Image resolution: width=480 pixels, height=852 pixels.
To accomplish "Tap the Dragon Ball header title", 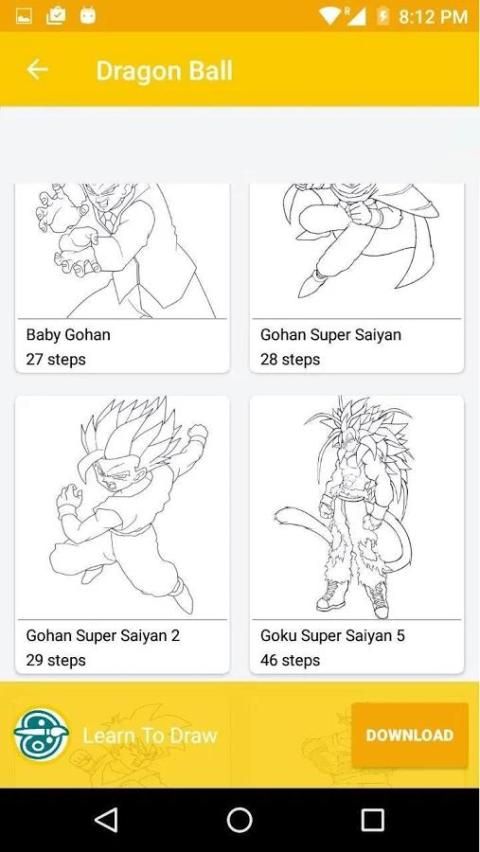I will [x=164, y=71].
